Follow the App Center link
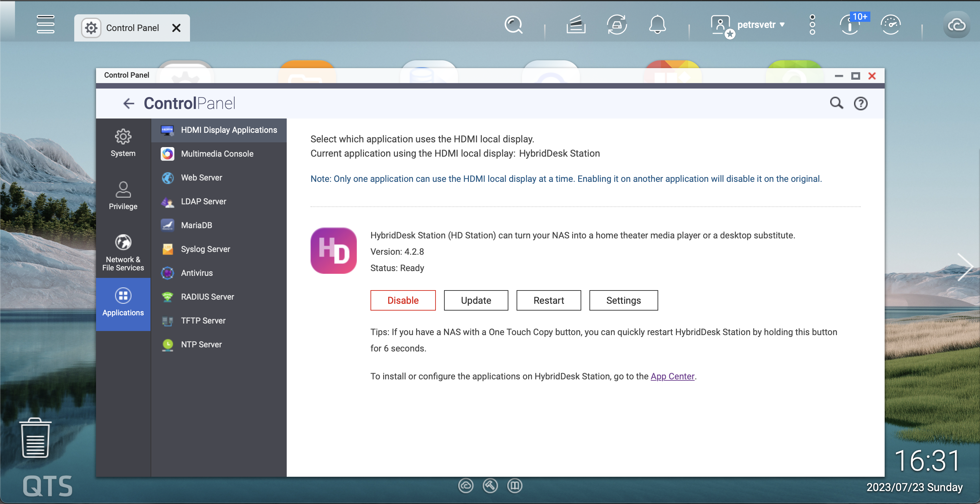The image size is (980, 504). click(672, 376)
